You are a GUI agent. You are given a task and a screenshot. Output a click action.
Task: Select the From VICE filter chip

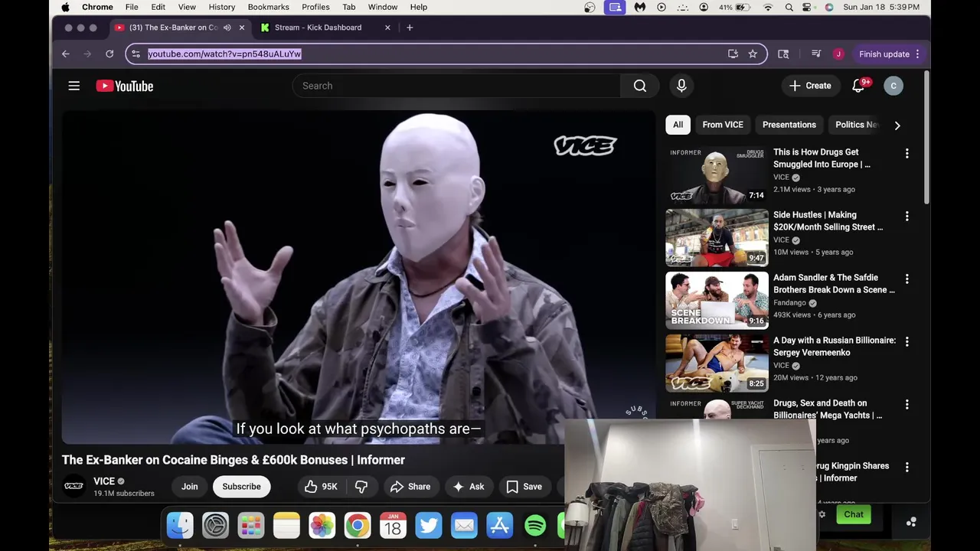[x=723, y=125]
